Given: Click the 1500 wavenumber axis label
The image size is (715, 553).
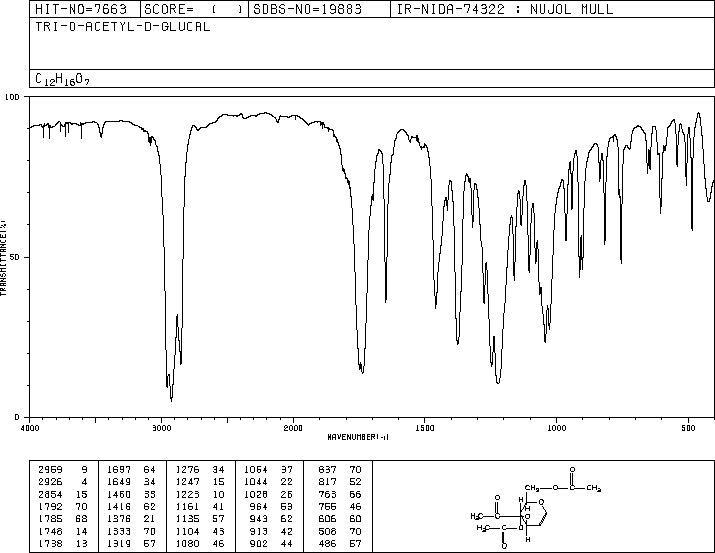Looking at the screenshot, I should click(x=425, y=428).
